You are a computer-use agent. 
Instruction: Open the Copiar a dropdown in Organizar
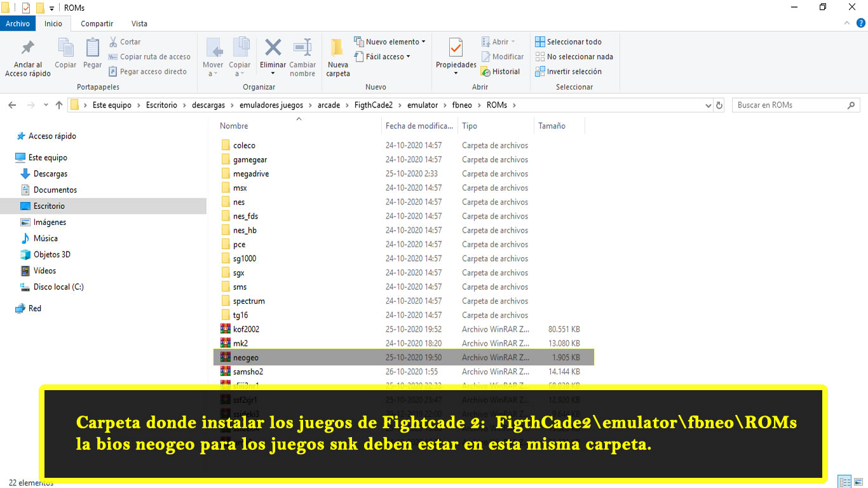click(240, 57)
